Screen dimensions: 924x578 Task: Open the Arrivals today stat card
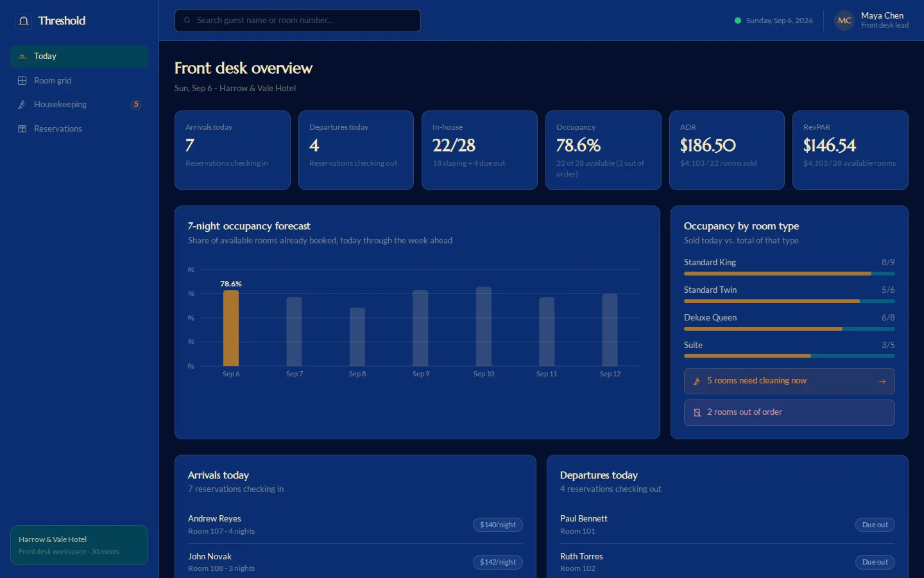232,150
